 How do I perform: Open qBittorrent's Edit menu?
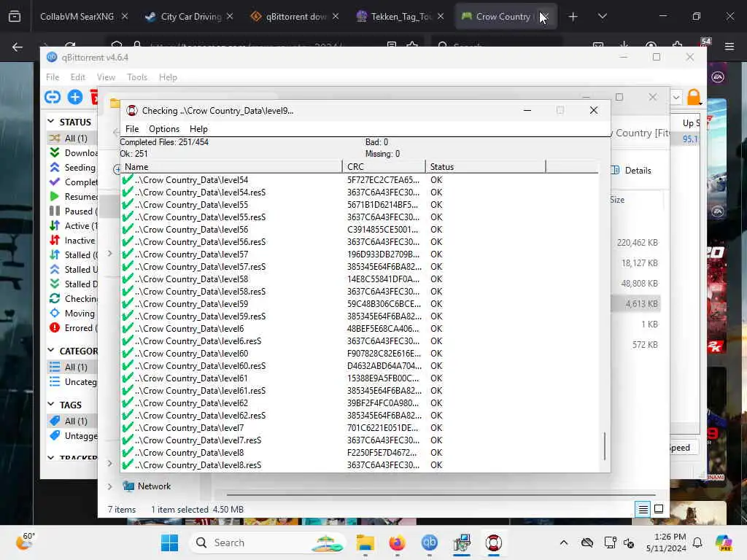pyautogui.click(x=77, y=77)
